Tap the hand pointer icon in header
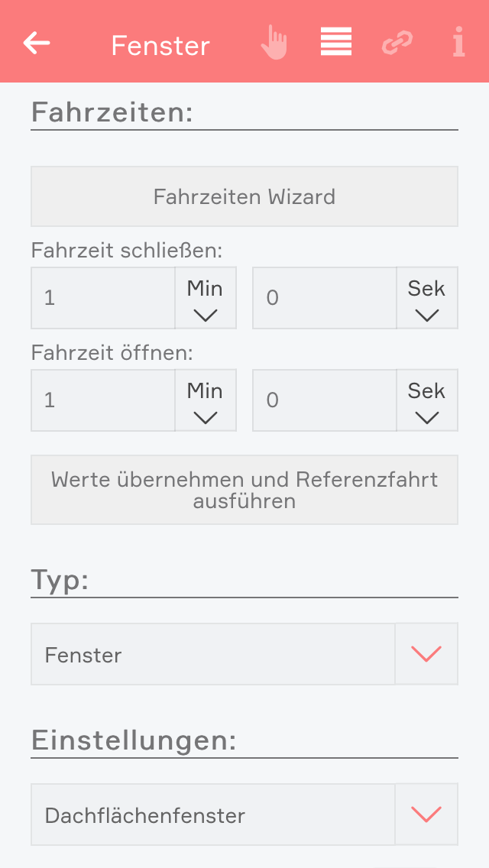Viewport: 489px width, 868px height. coord(274,43)
